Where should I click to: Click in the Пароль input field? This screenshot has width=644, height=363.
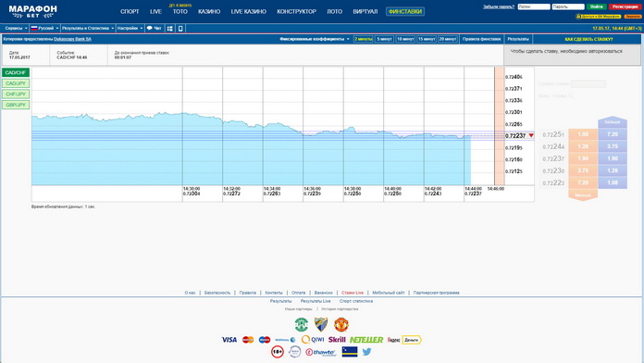(568, 6)
